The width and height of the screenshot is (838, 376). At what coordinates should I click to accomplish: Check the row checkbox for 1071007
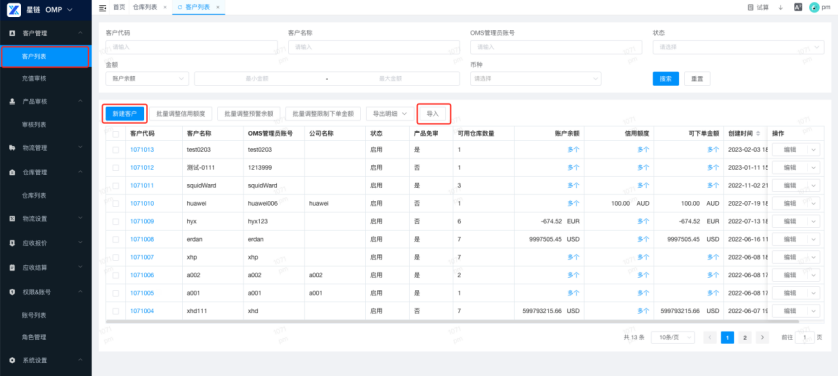pyautogui.click(x=116, y=257)
